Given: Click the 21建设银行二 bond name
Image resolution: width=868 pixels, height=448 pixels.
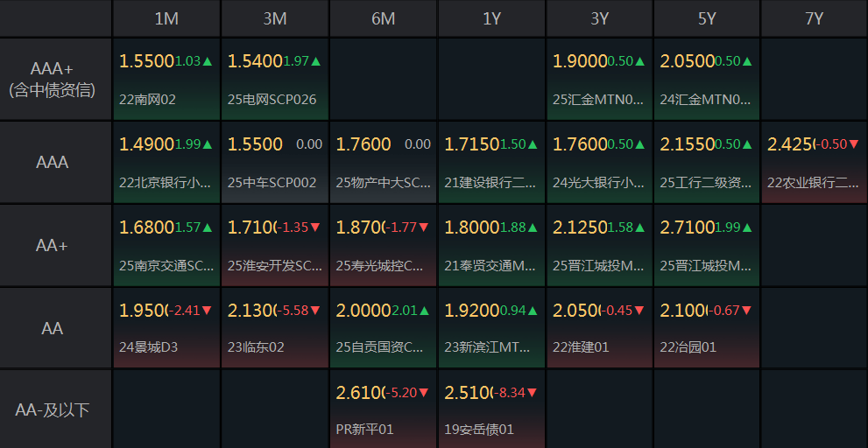Looking at the screenshot, I should click(488, 183).
